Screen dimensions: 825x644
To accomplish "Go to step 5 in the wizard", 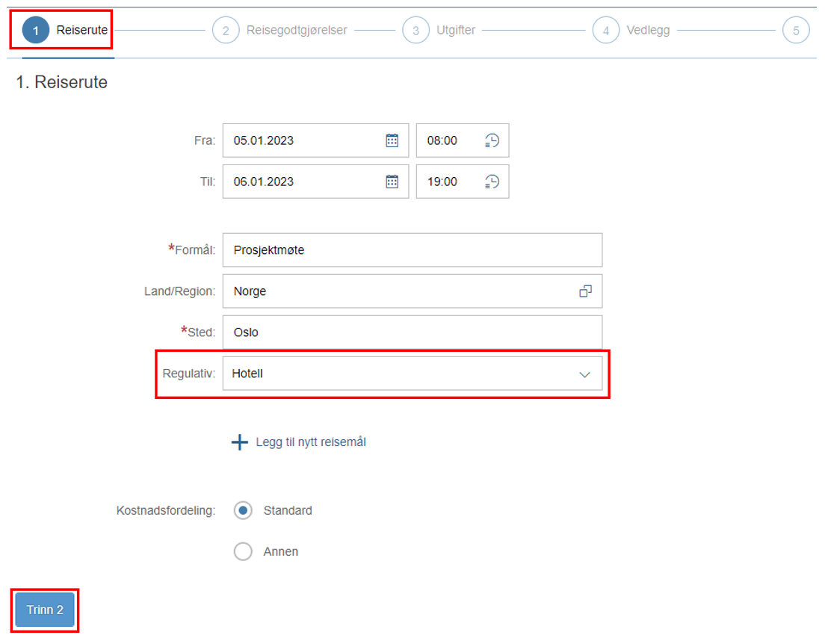I will pos(796,30).
